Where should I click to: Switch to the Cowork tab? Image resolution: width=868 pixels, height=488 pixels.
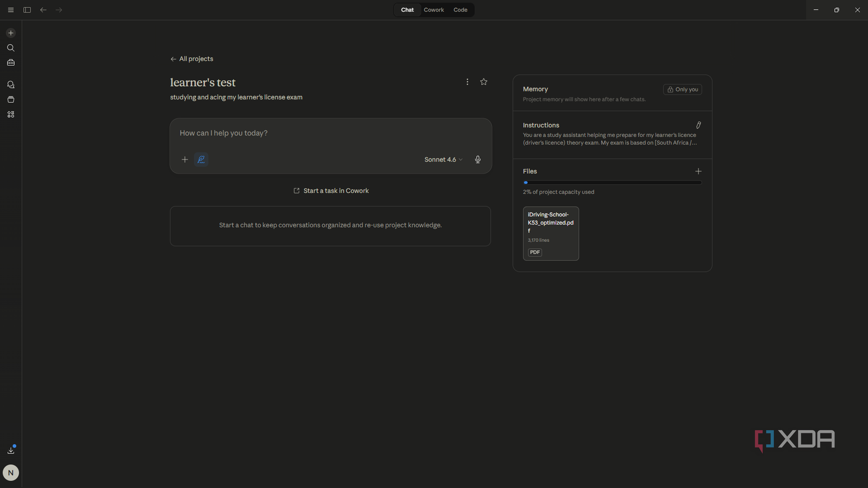433,9
